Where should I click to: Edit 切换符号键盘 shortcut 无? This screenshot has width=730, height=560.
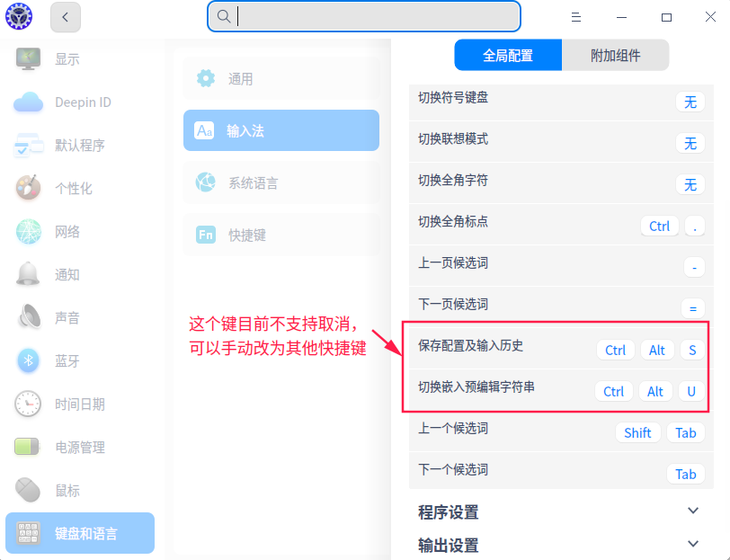(x=690, y=102)
